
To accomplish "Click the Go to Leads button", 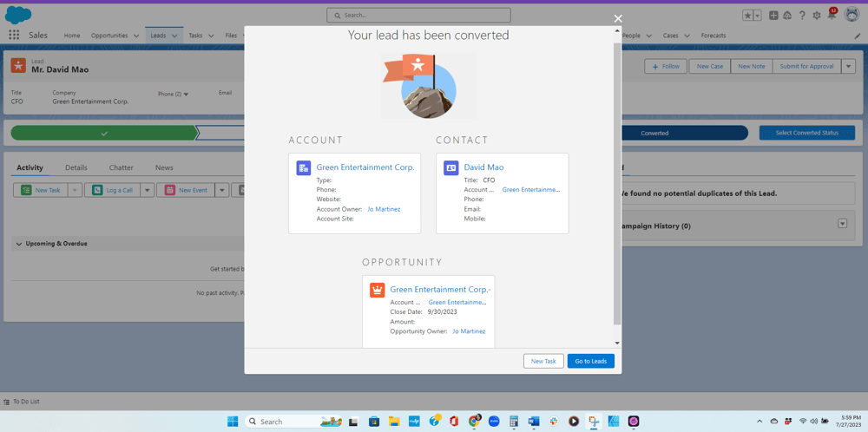I will 590,361.
